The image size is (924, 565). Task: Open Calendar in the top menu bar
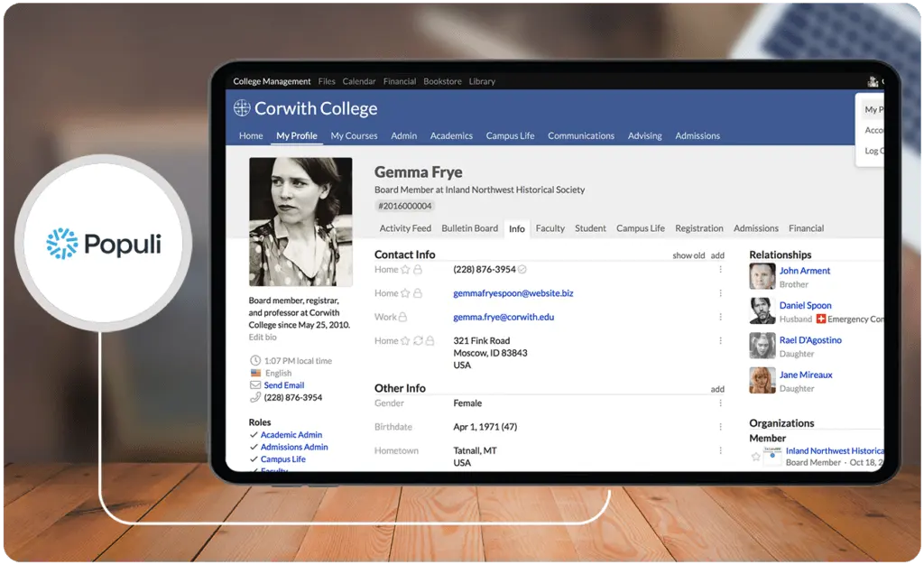359,81
